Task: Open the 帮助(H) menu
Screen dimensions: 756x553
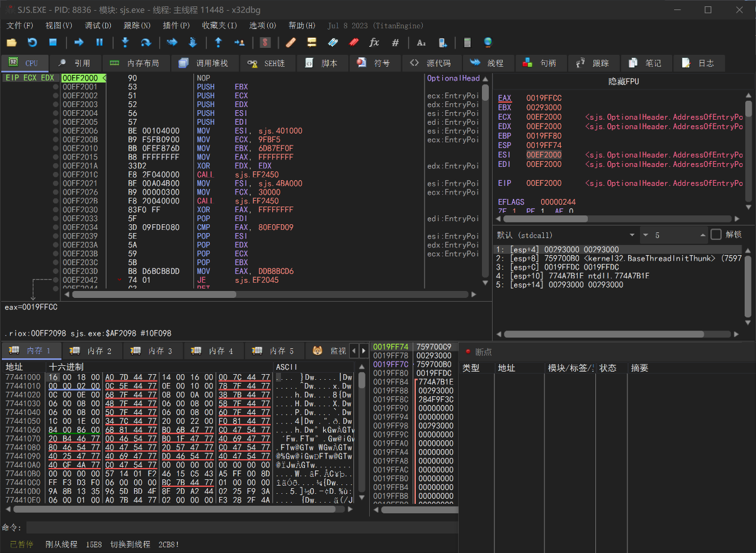Action: pyautogui.click(x=302, y=26)
